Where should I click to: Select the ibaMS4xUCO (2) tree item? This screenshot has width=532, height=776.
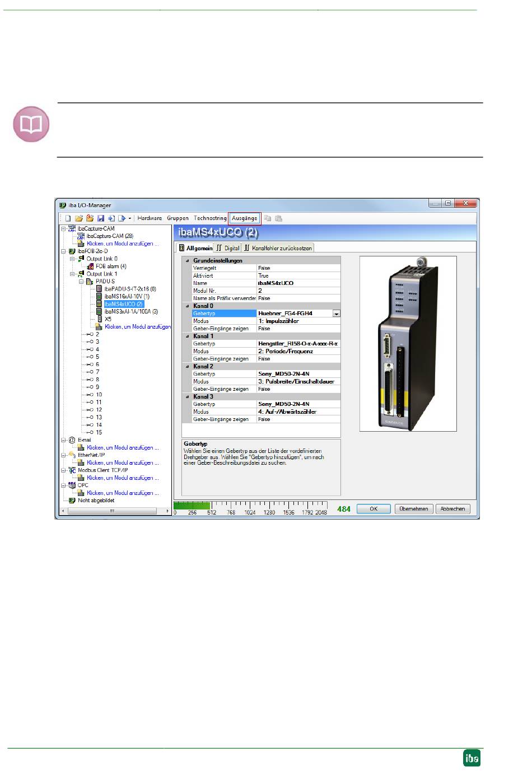click(123, 304)
